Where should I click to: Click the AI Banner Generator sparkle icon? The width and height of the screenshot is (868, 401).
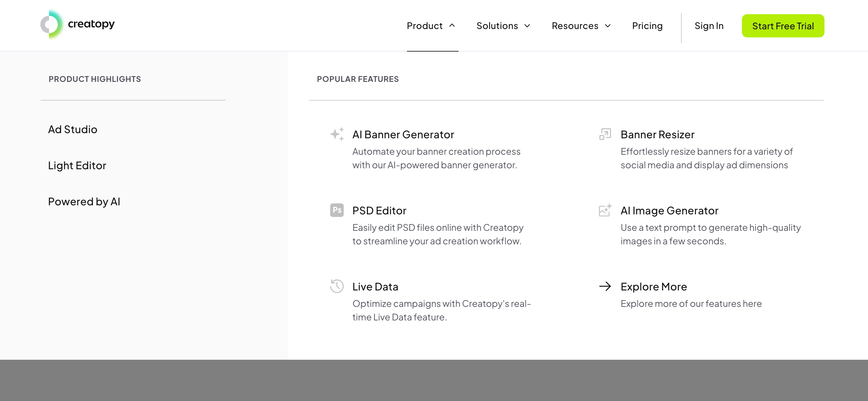tap(337, 134)
